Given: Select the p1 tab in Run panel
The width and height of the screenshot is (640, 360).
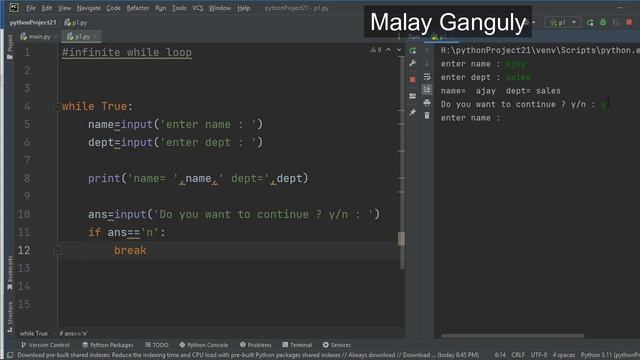Looking at the screenshot, I should coord(441,37).
